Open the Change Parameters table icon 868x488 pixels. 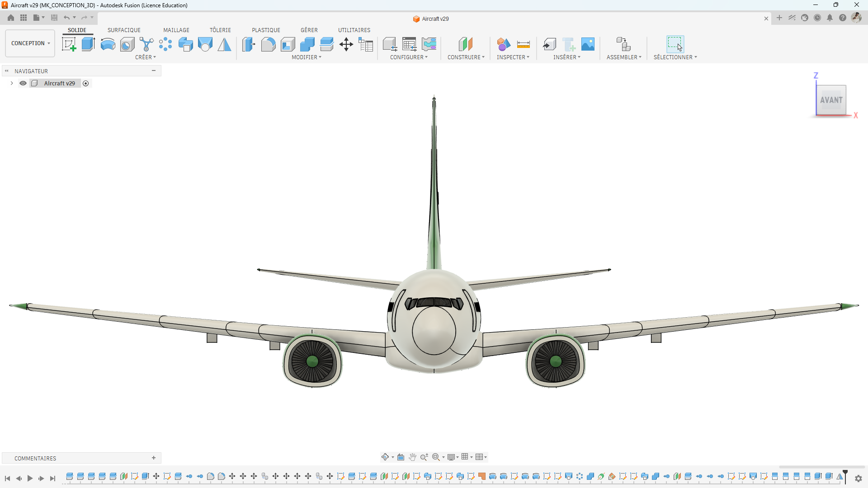coord(366,44)
